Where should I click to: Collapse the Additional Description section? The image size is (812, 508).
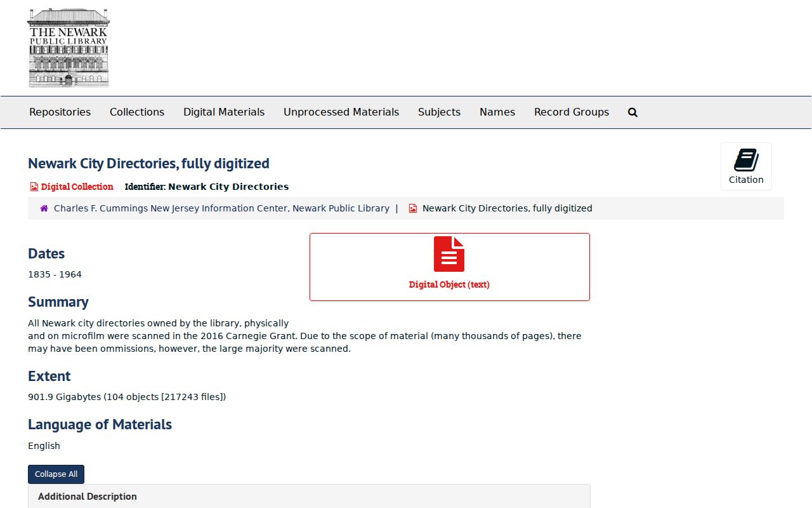pos(309,497)
